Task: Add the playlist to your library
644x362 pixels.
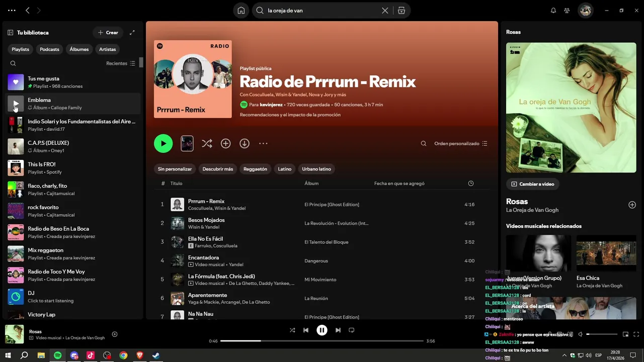Action: click(x=226, y=143)
